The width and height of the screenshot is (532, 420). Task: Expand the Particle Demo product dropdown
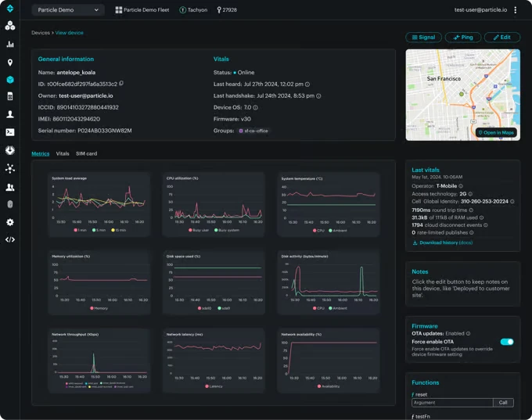pos(68,10)
